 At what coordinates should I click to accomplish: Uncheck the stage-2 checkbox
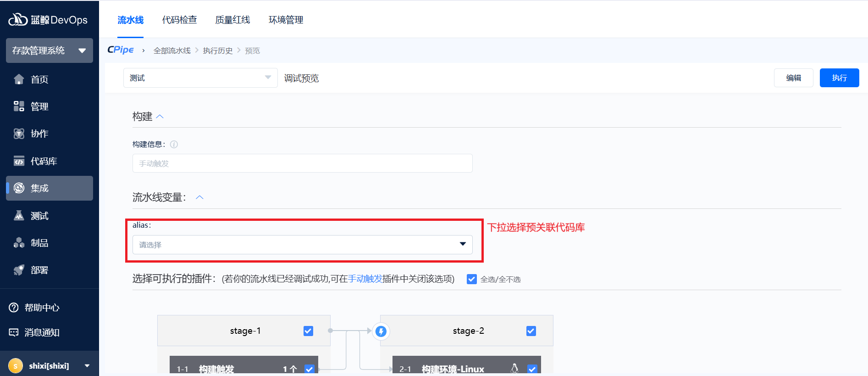531,331
